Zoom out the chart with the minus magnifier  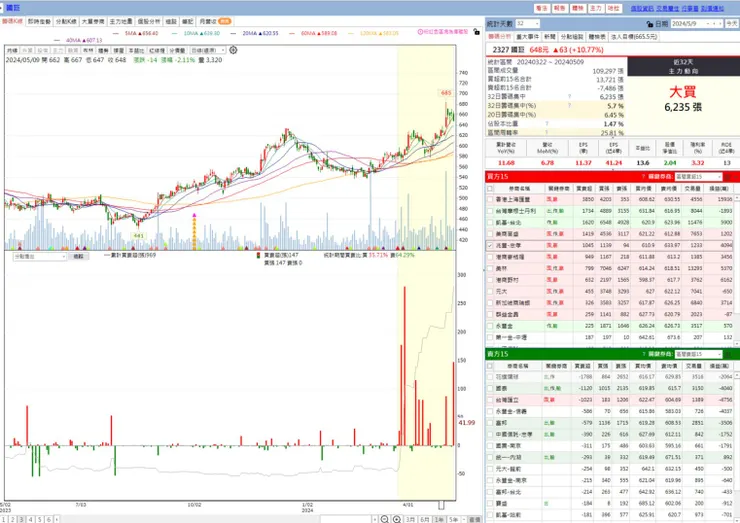click(x=385, y=519)
